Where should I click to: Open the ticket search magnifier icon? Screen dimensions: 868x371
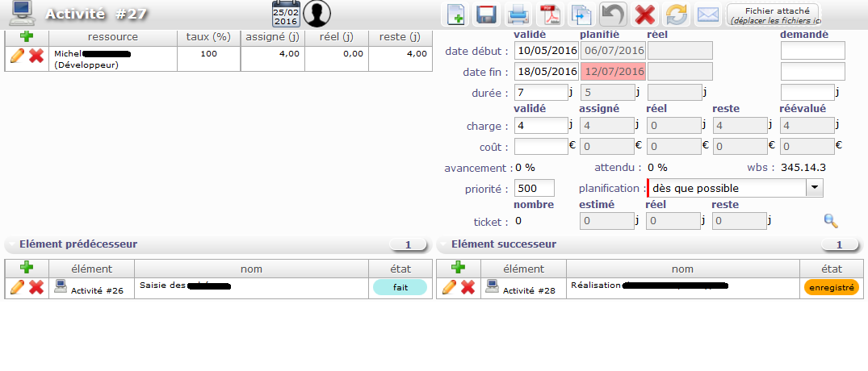pyautogui.click(x=830, y=221)
